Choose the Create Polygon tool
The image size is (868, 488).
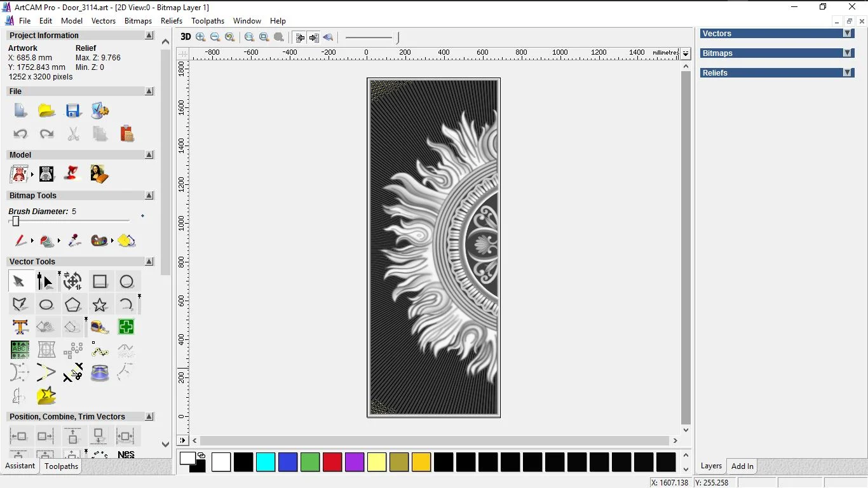pyautogui.click(x=73, y=304)
